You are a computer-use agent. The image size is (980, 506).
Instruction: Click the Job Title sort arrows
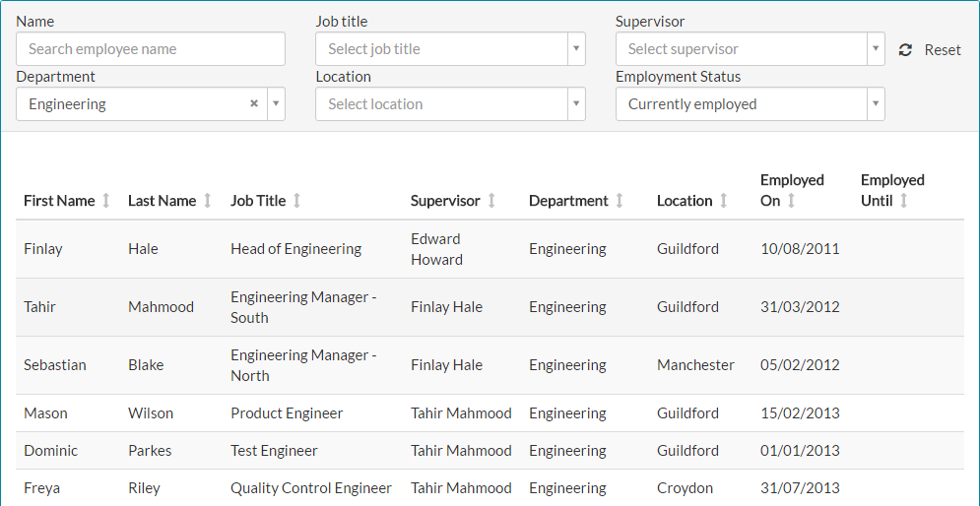(x=296, y=201)
